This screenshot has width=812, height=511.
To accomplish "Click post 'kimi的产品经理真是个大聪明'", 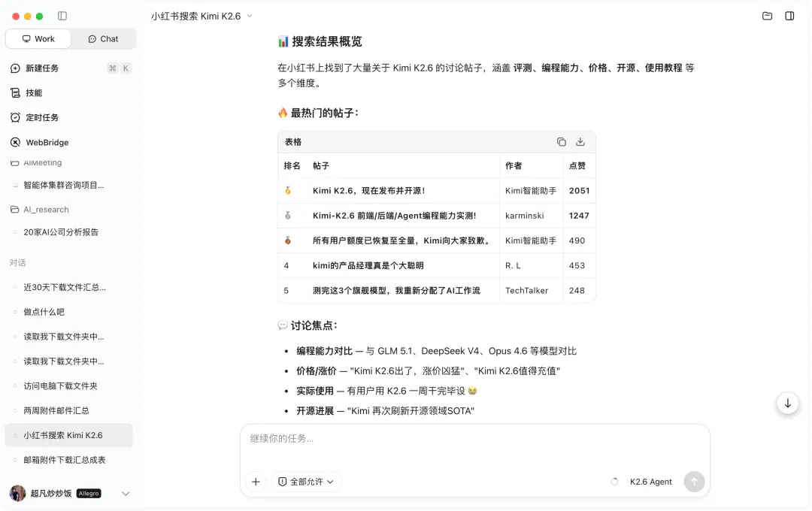I will (x=368, y=265).
